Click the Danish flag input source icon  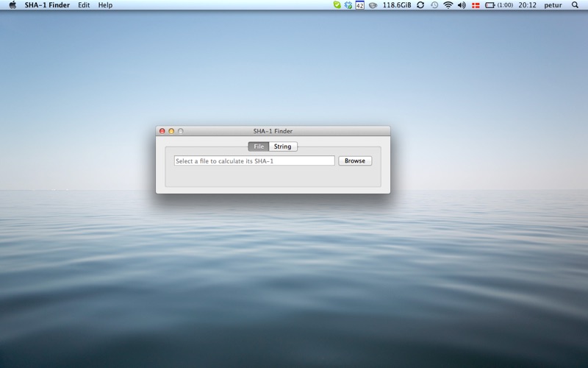[x=475, y=5]
